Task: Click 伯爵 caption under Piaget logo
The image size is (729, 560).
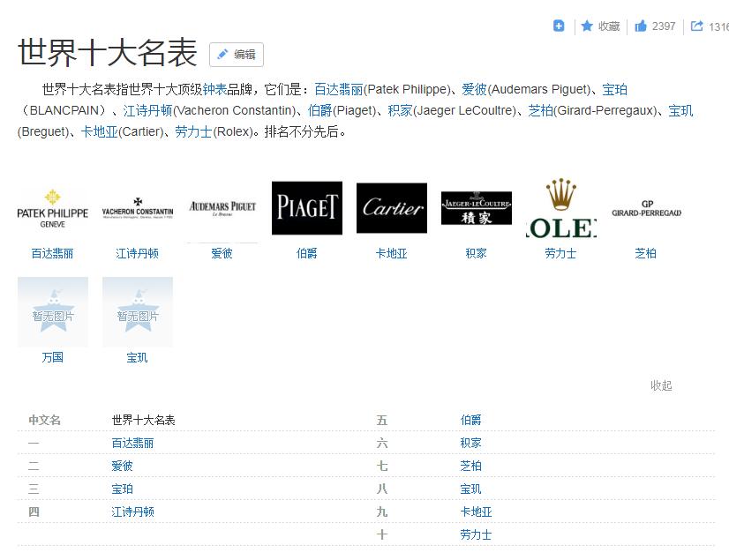Action: point(307,253)
